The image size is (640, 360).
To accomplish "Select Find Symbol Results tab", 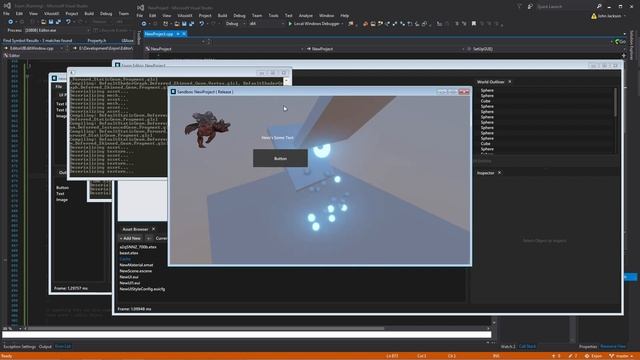I will (38, 40).
